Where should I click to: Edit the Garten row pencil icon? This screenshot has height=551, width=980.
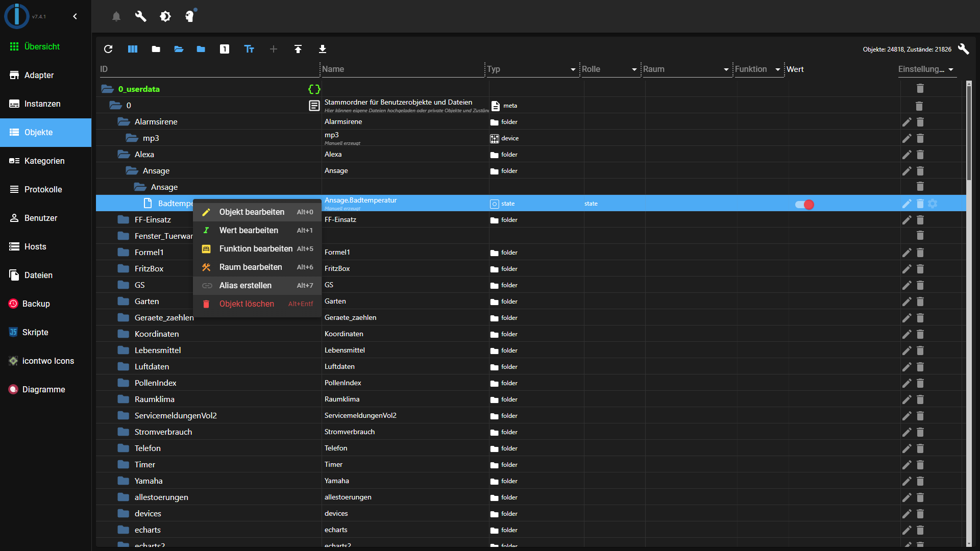click(906, 302)
